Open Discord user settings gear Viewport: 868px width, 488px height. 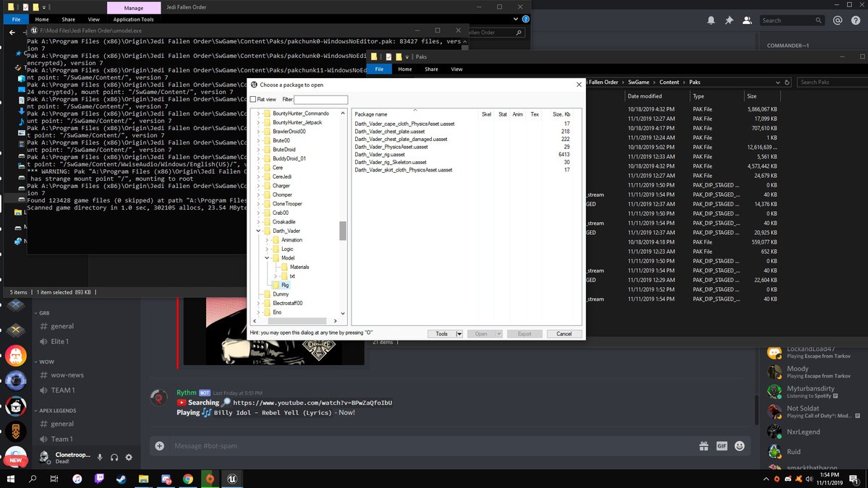click(129, 458)
